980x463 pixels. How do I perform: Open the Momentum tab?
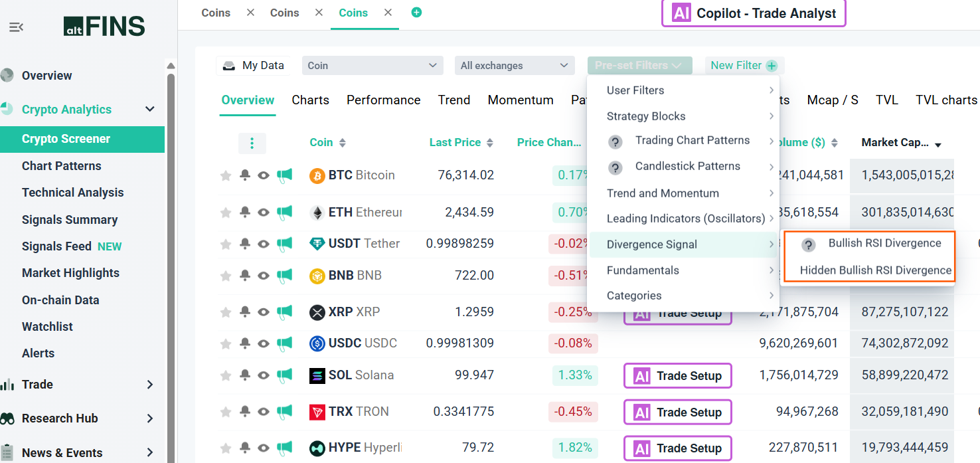pyautogui.click(x=521, y=100)
